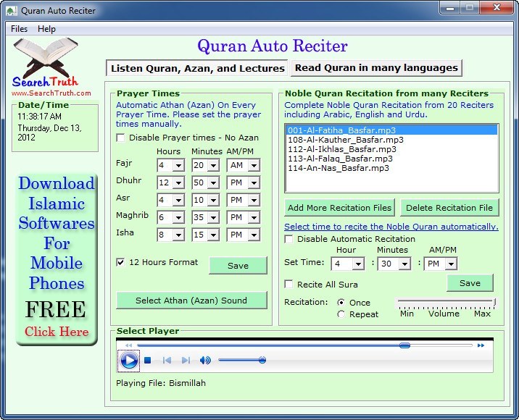Viewport: 519px width, 420px height.
Task: Open the Select time to recite link
Action: click(x=391, y=227)
